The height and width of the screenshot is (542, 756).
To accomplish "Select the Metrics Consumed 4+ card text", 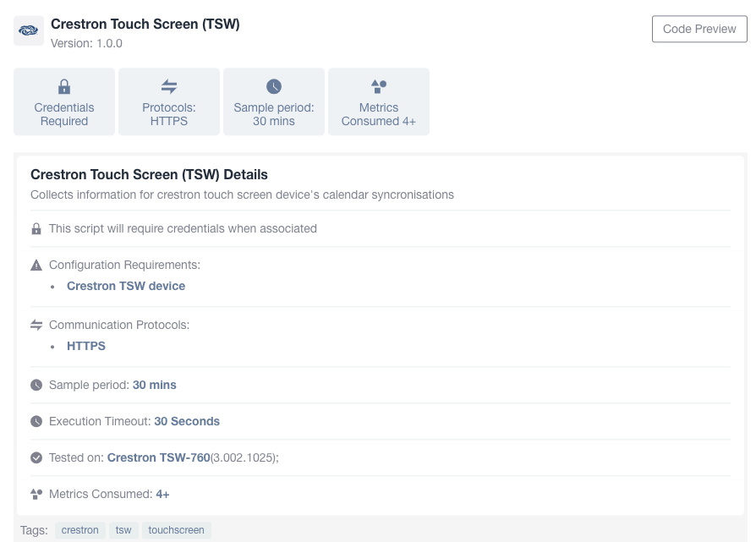I will pyautogui.click(x=379, y=114).
